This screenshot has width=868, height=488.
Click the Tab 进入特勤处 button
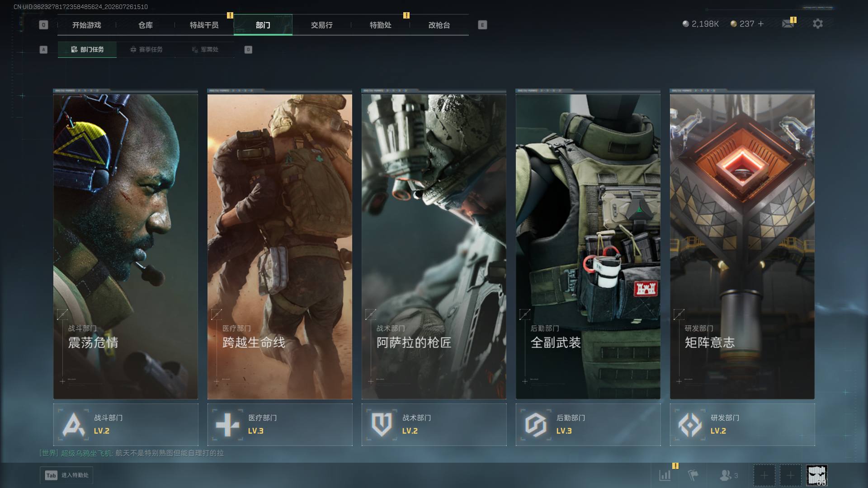point(66,475)
